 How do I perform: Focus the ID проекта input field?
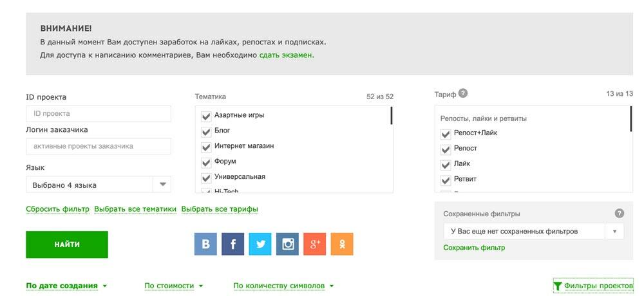(99, 114)
